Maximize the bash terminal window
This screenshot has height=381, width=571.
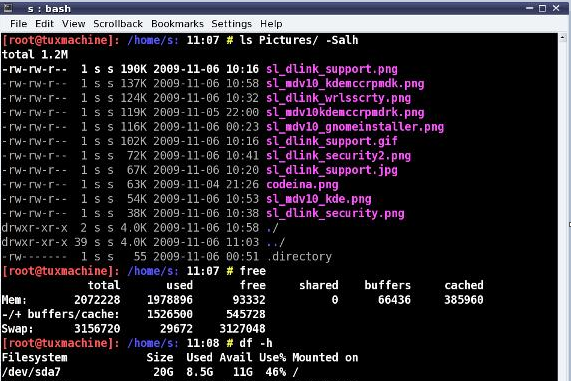543,8
